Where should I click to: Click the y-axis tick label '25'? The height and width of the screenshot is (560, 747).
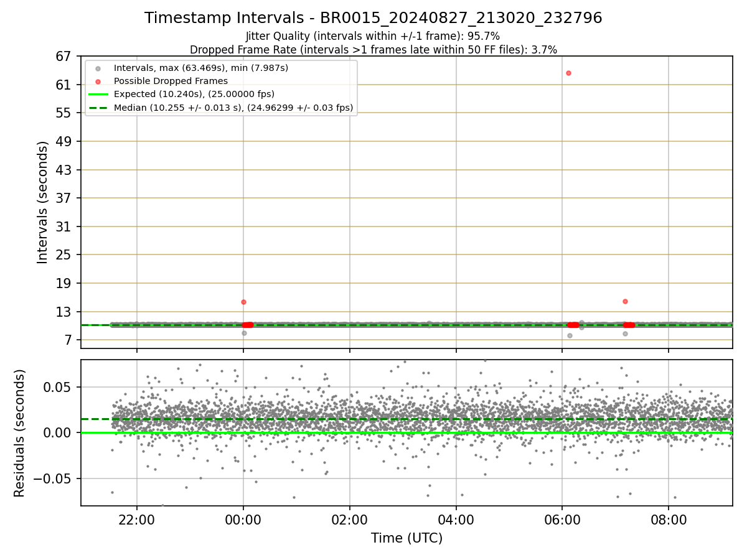coord(65,255)
